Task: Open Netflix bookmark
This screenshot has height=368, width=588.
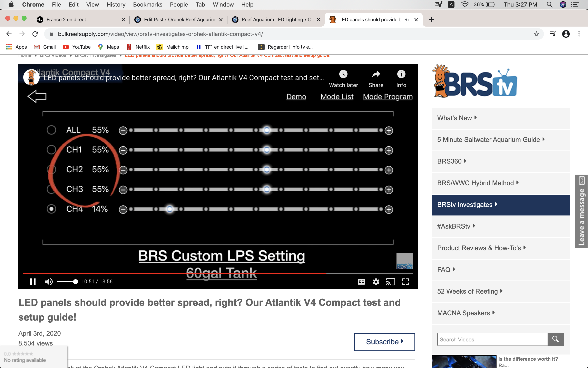Action: pyautogui.click(x=138, y=47)
